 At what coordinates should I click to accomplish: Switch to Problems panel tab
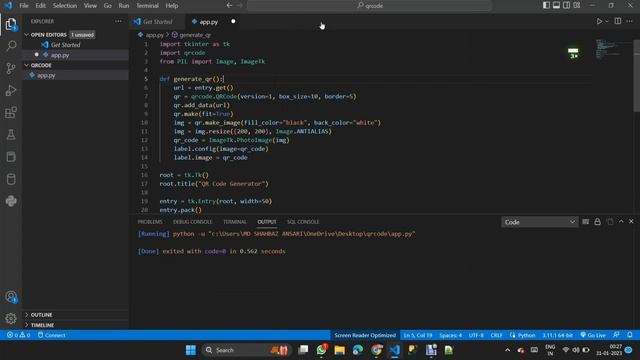(x=150, y=222)
